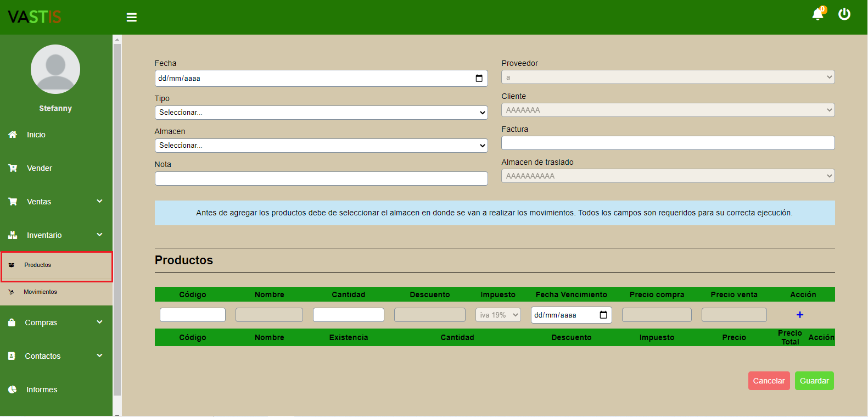
Task: Click the Movimientos dolly icon
Action: pyautogui.click(x=11, y=292)
